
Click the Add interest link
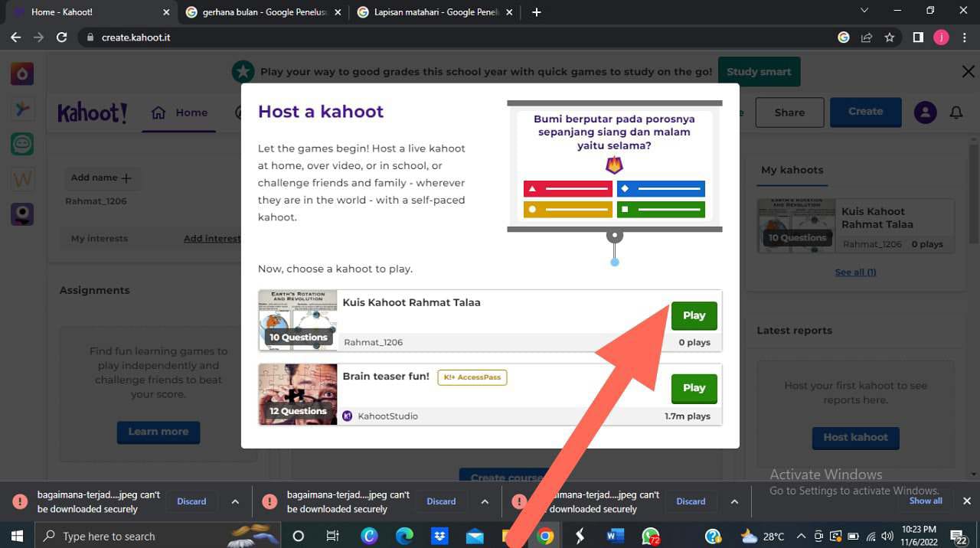212,239
